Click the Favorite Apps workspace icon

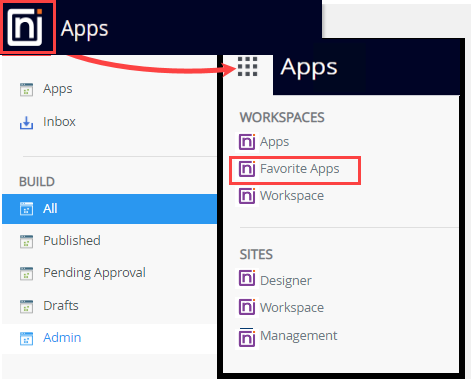[x=247, y=169]
